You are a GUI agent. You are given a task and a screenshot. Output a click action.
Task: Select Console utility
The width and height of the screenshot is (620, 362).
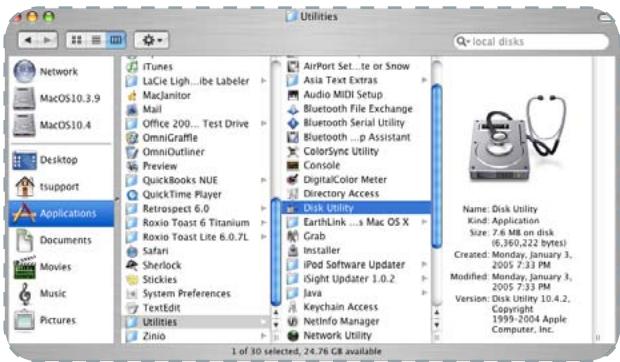314,165
